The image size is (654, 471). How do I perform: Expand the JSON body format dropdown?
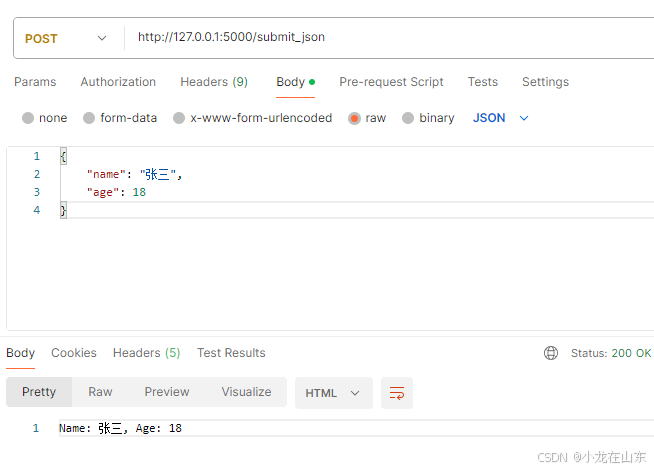click(x=501, y=118)
